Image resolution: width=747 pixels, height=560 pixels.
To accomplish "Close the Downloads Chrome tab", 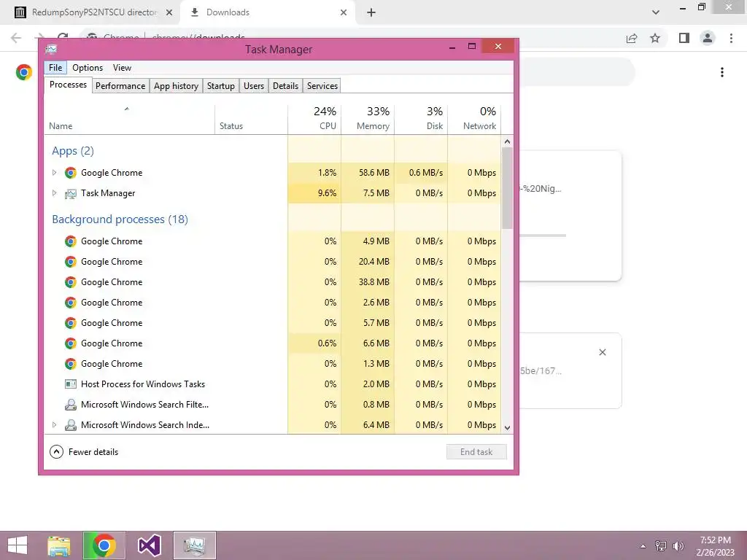I will (x=344, y=13).
